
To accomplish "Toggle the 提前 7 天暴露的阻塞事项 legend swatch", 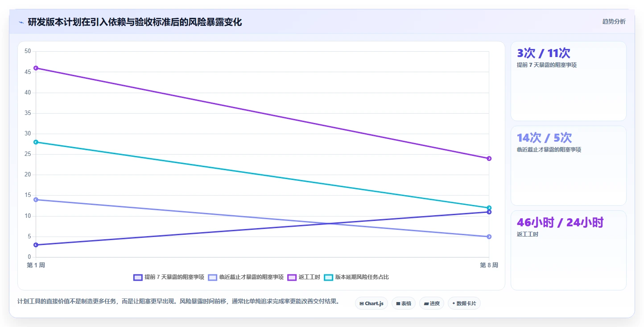I will [138, 277].
